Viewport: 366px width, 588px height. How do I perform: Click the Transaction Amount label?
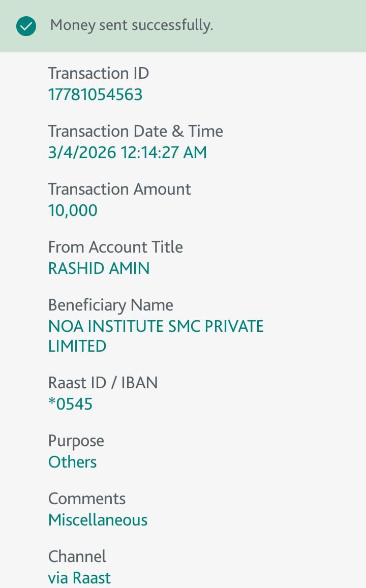119,189
